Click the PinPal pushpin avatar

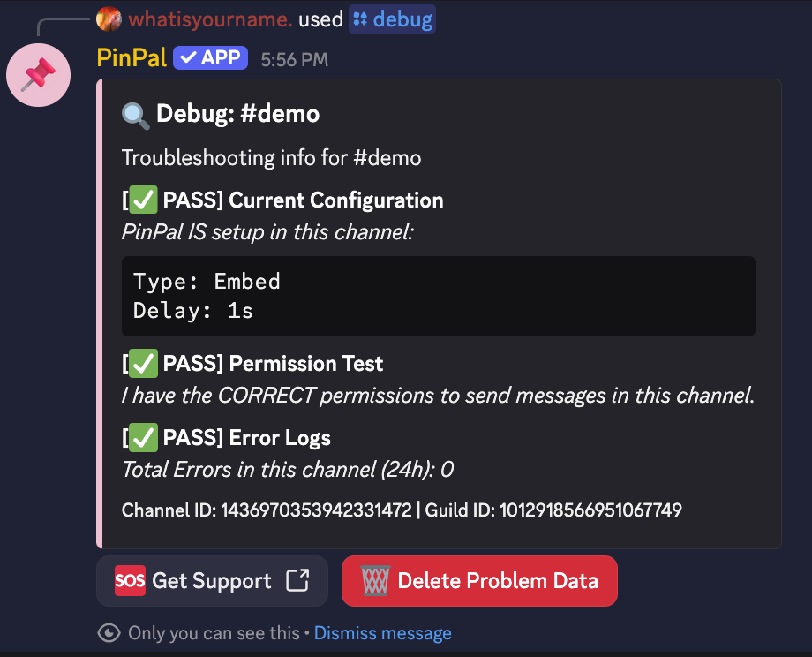click(38, 75)
